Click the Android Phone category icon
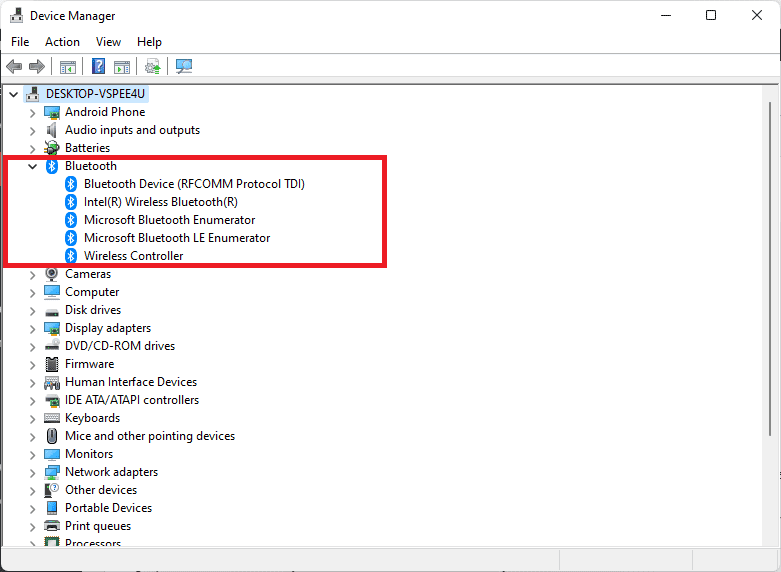 click(x=52, y=113)
